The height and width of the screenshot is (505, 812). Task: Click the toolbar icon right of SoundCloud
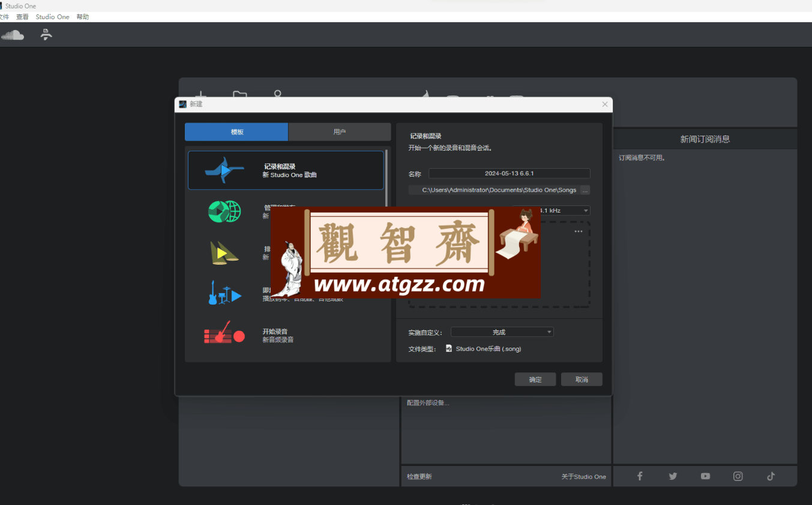(46, 35)
